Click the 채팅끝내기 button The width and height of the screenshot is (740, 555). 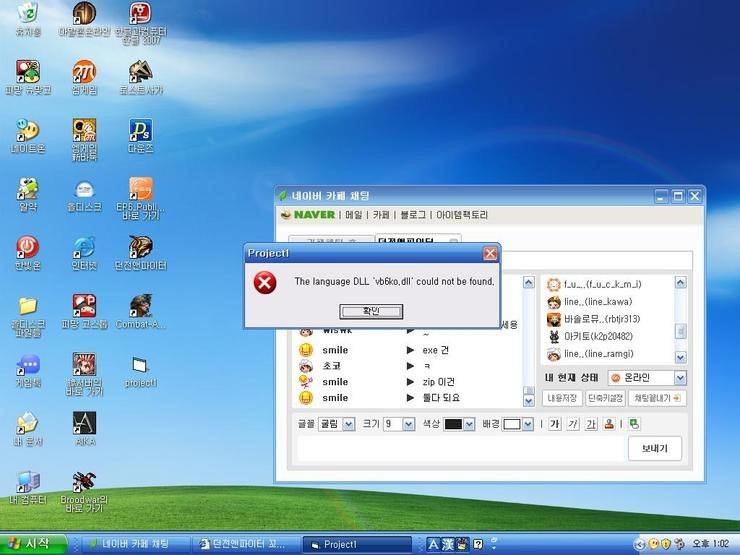point(657,398)
